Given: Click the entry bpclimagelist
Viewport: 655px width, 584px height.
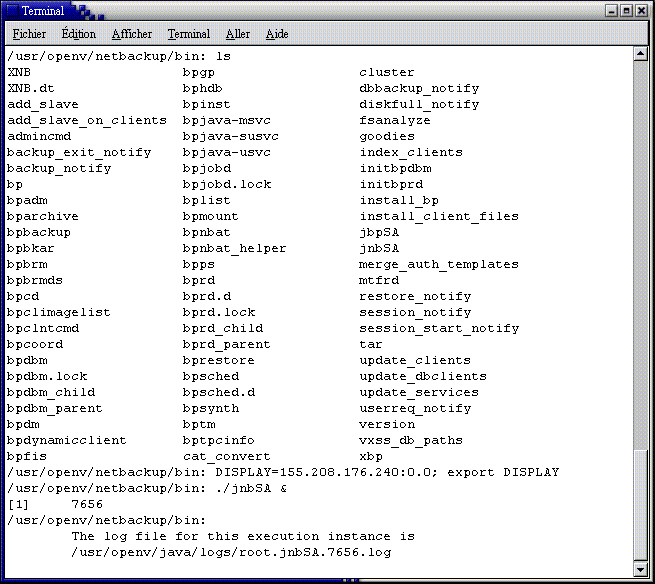Looking at the screenshot, I should point(59,312).
